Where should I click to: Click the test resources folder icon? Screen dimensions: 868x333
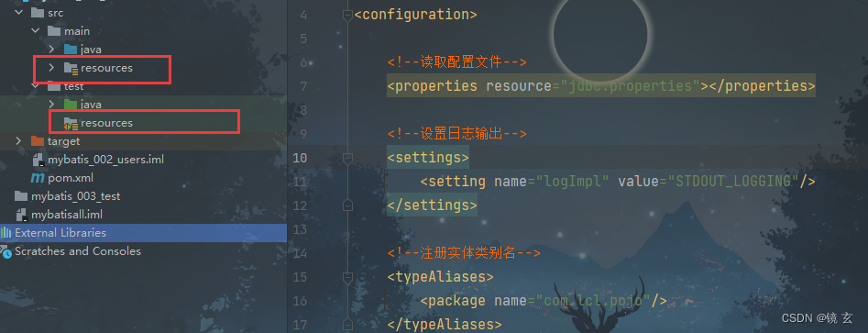(71, 123)
